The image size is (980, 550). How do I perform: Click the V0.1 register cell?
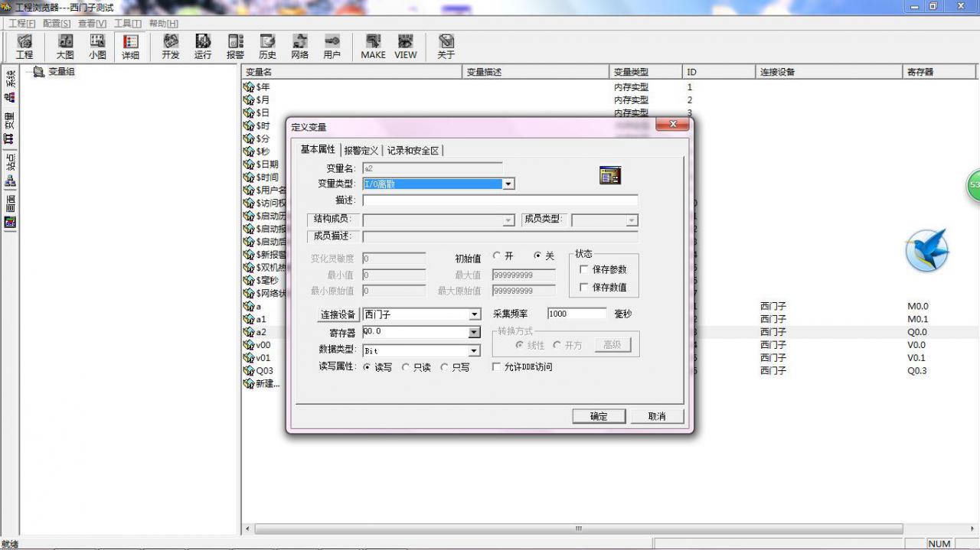[916, 358]
